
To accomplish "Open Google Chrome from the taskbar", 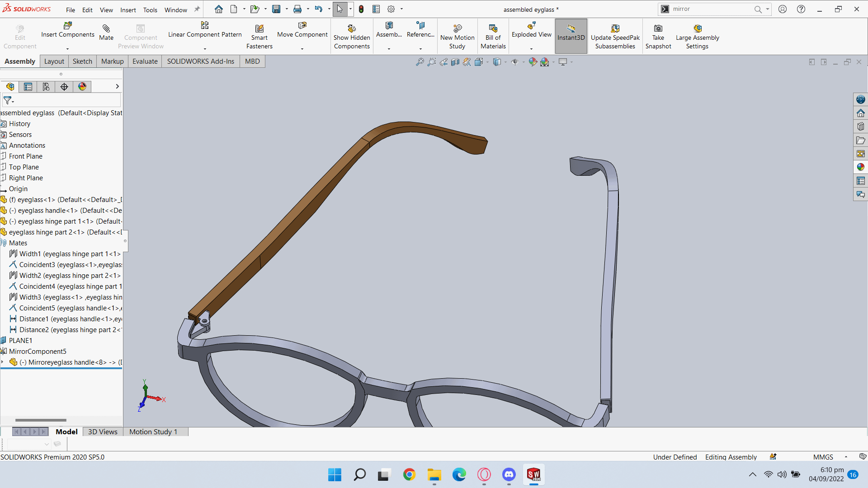I will (409, 474).
